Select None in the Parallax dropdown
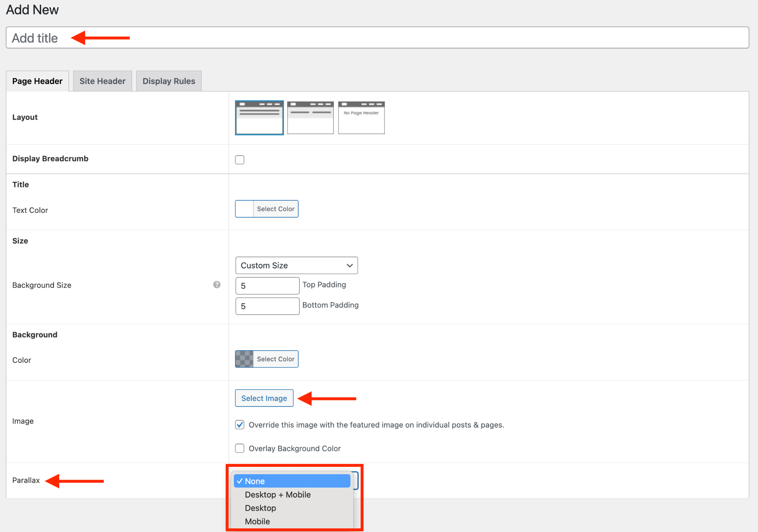This screenshot has width=758, height=532. (292, 481)
